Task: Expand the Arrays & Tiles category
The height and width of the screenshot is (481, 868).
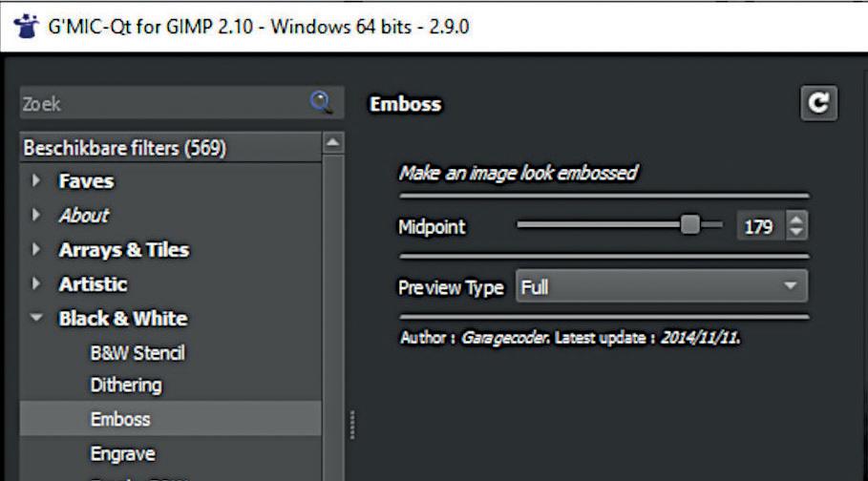Action: (x=36, y=250)
